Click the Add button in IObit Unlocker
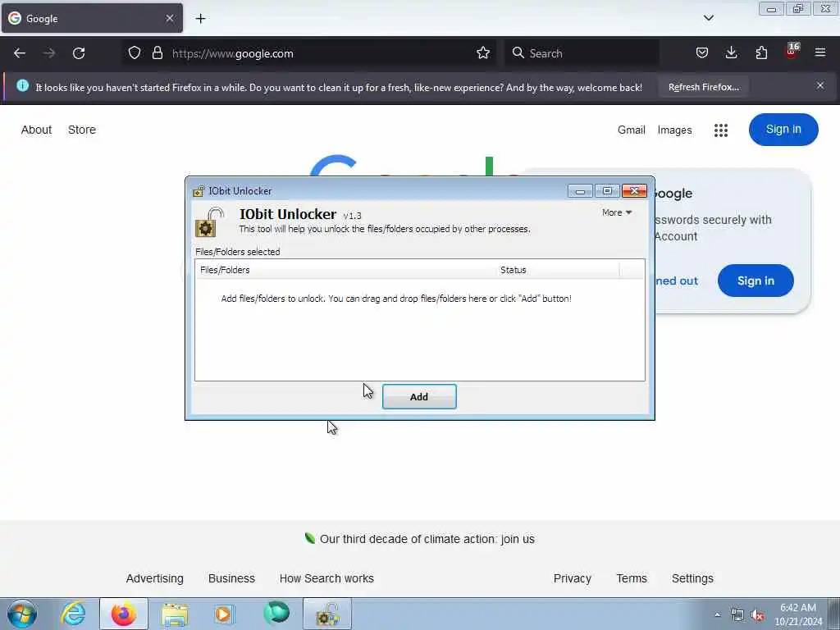Screen dimensions: 840x630 click(x=419, y=396)
